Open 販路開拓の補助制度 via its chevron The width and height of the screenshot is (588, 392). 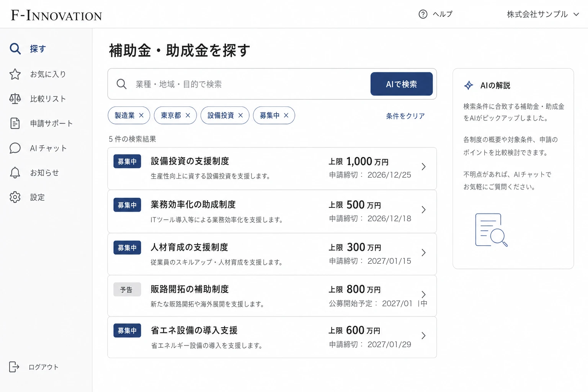point(423,294)
